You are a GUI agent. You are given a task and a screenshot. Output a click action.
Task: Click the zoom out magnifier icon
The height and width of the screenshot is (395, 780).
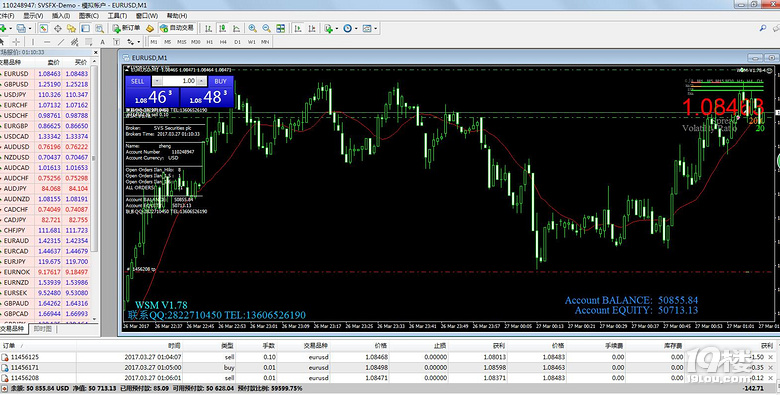(267, 28)
